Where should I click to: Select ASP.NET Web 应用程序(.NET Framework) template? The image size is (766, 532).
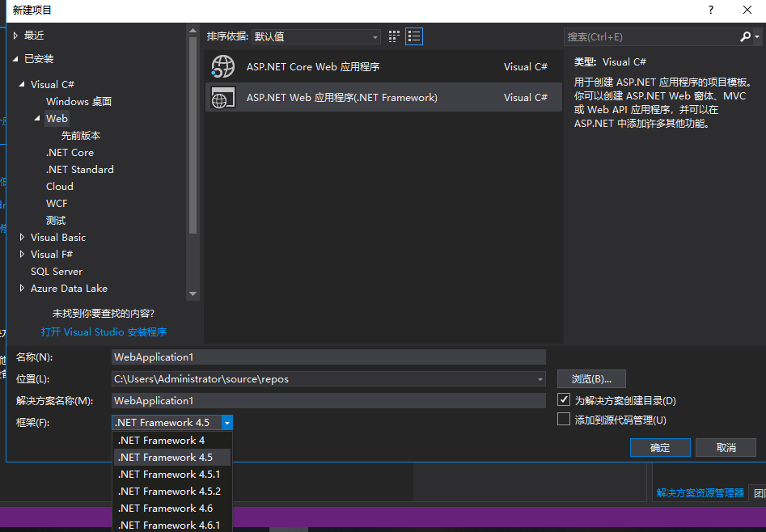click(383, 97)
